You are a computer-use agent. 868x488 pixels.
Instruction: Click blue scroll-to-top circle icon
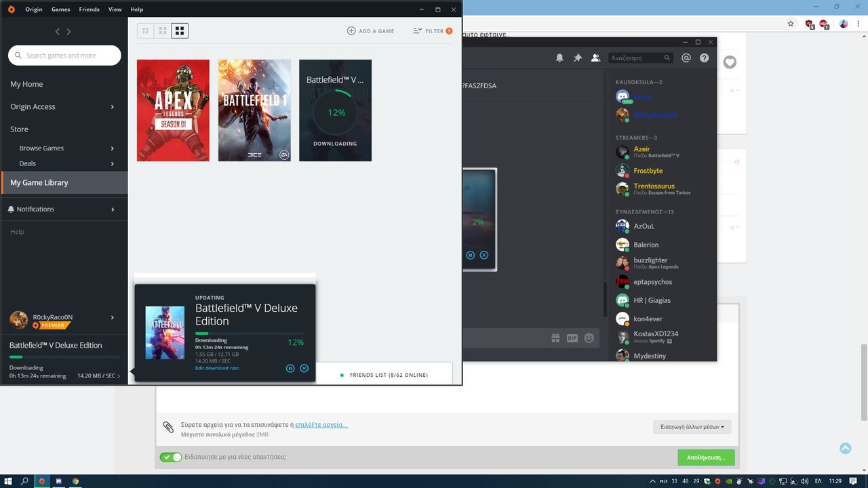[x=845, y=448]
